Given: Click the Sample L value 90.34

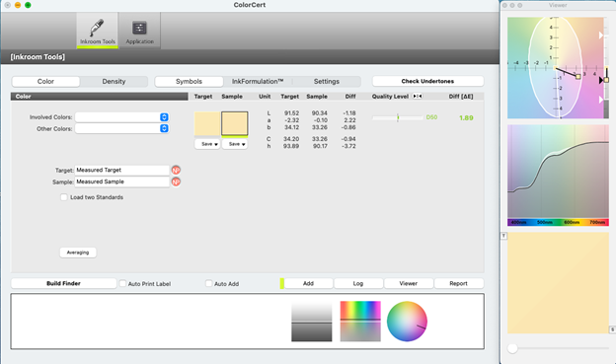Looking at the screenshot, I should 320,113.
